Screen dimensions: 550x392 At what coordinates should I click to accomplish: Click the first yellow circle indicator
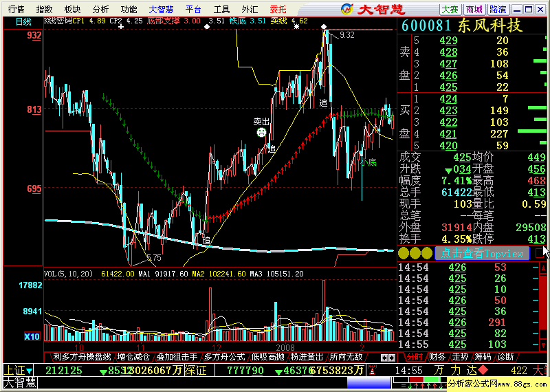pyautogui.click(x=404, y=253)
